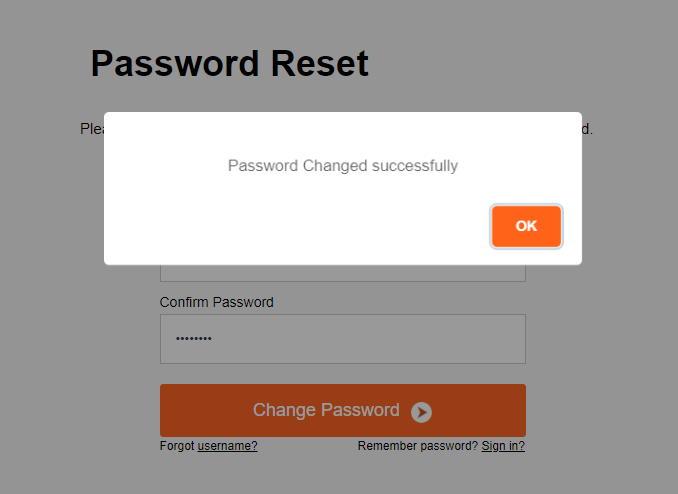678x494 pixels.
Task: Click the Change Password button label
Action: 326,410
